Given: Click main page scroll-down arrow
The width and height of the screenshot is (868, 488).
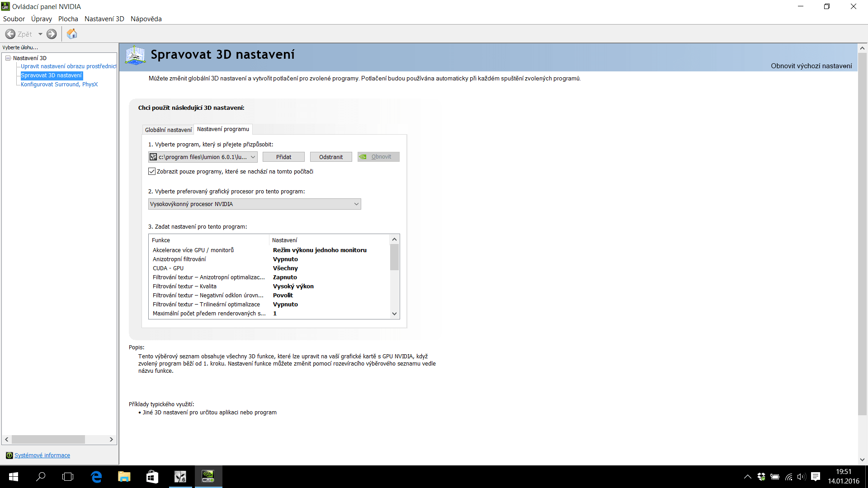Looking at the screenshot, I should click(x=862, y=460).
